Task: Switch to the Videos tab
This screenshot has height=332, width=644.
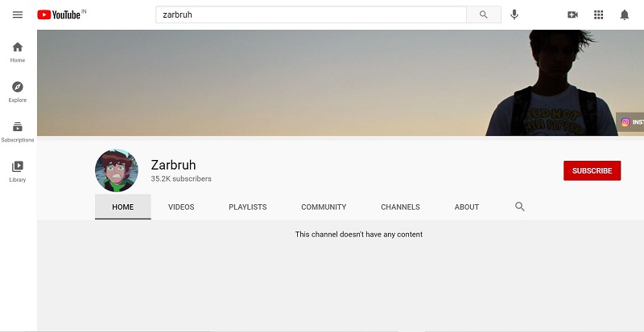Action: (x=181, y=207)
